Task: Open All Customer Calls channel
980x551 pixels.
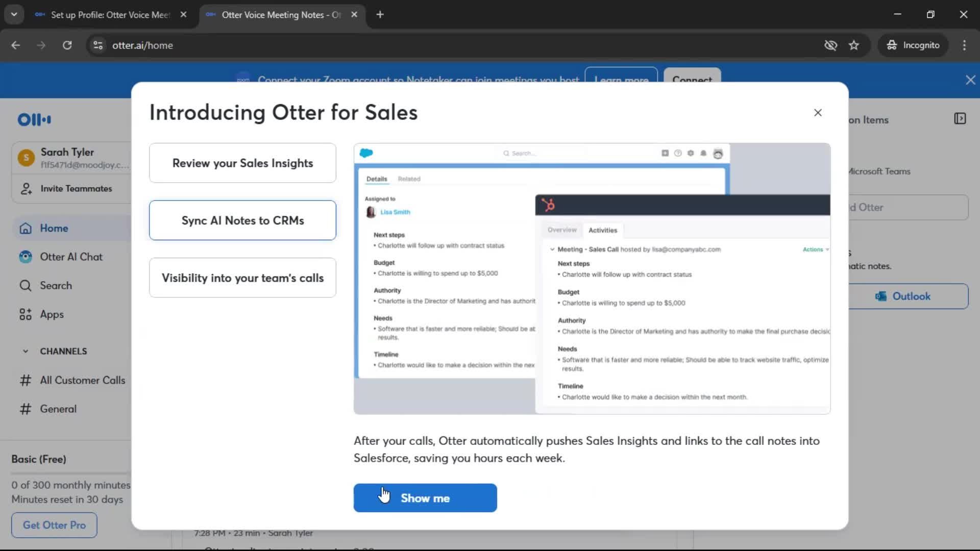Action: [x=71, y=380]
